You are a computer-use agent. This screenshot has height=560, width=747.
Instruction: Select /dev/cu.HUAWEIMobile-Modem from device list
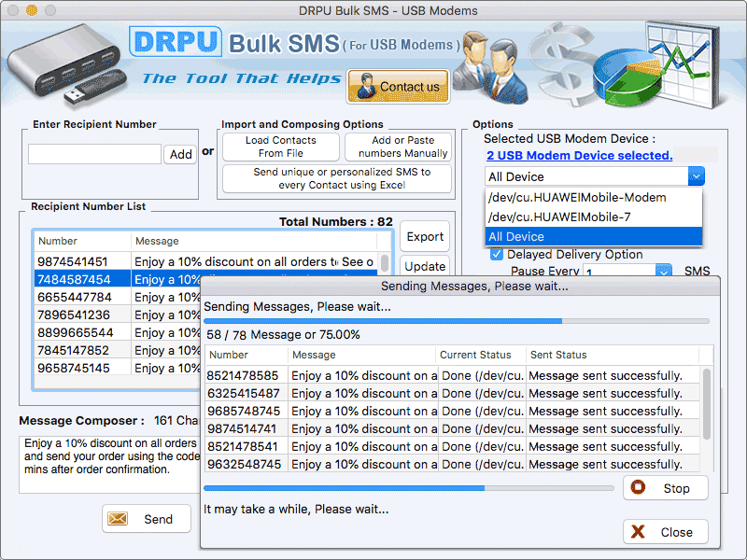tap(594, 197)
